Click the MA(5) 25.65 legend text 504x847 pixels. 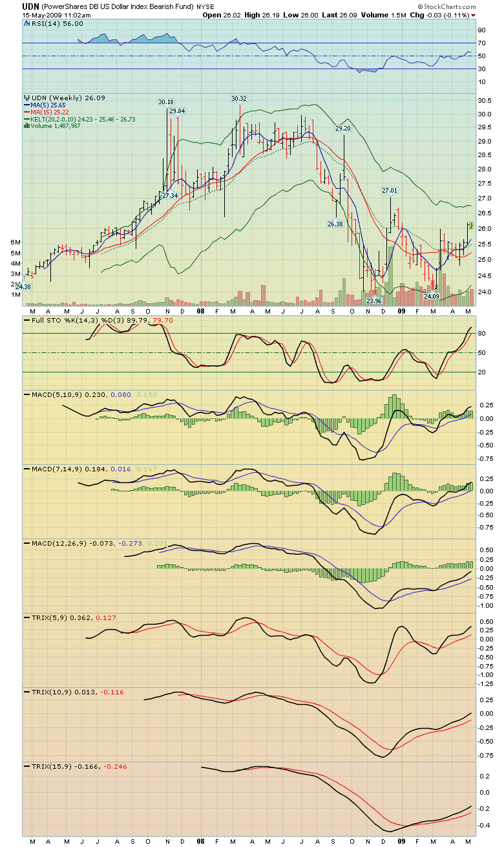pos(48,105)
